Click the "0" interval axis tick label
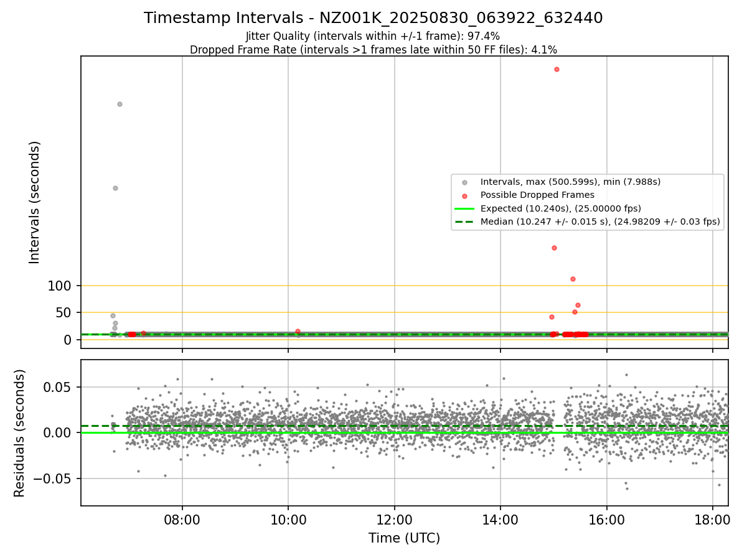 tap(68, 340)
